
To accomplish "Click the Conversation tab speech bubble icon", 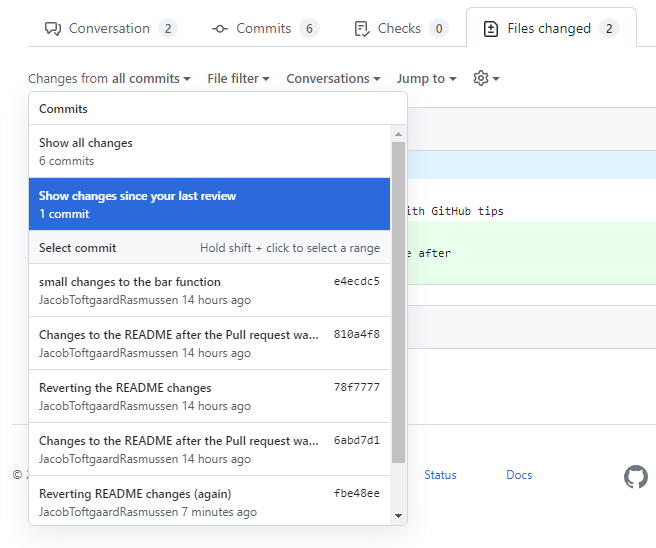I will [54, 29].
